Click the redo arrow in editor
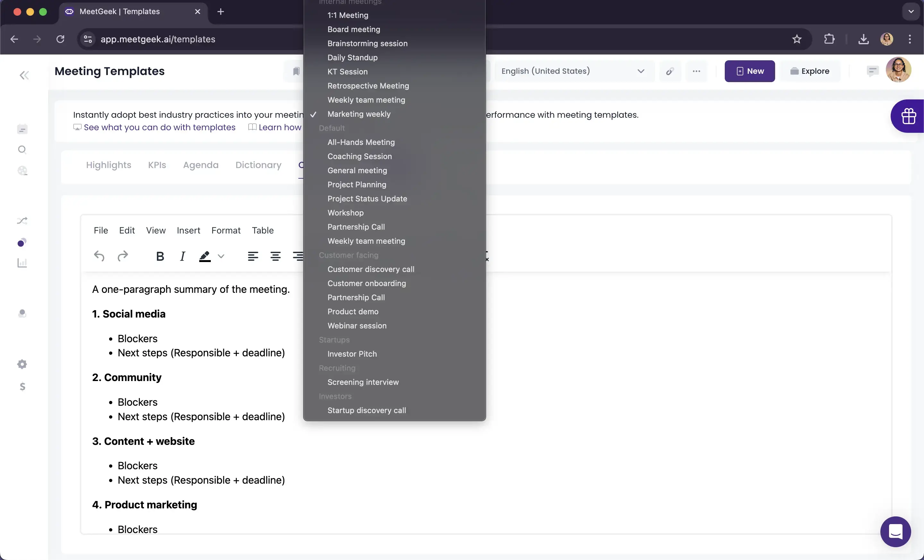The image size is (924, 560). pyautogui.click(x=123, y=256)
